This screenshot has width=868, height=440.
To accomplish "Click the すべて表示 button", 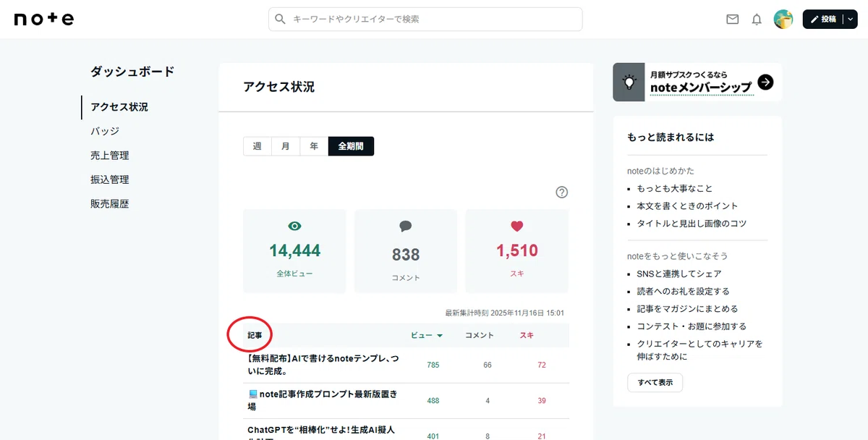I will 655,383.
